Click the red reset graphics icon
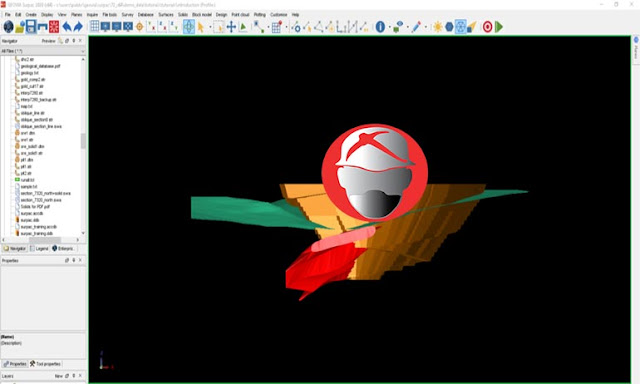The image size is (640, 384). 54,27
